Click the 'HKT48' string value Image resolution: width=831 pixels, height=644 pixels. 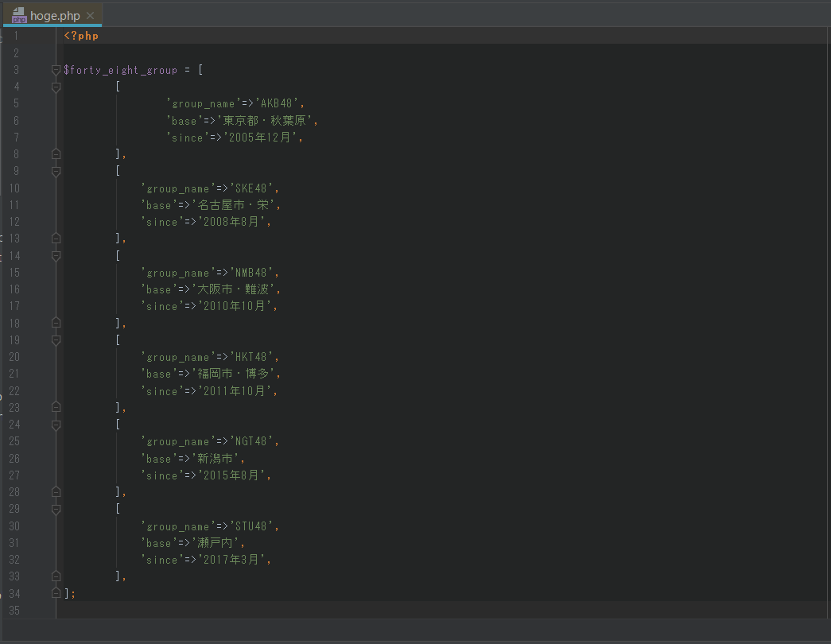250,357
